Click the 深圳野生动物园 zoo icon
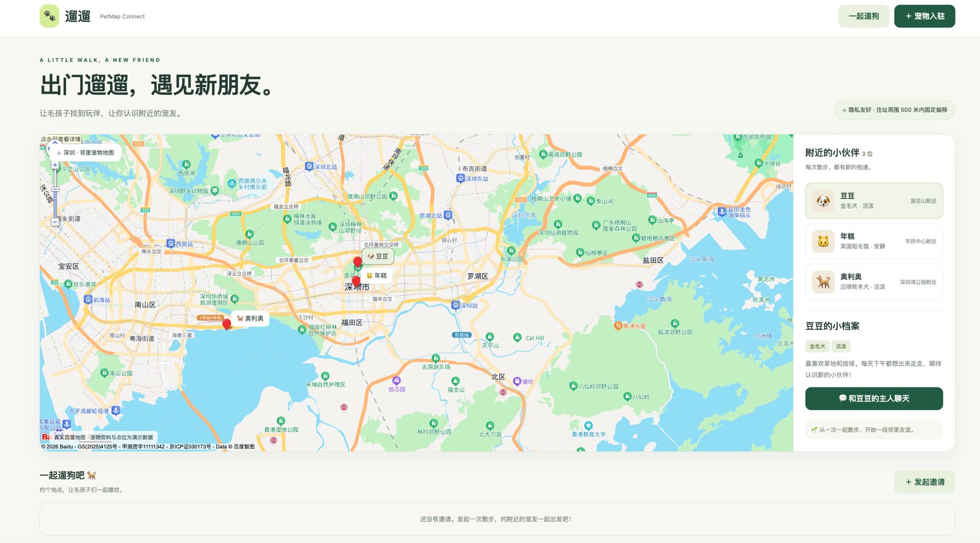The width and height of the screenshot is (980, 543). [x=215, y=190]
